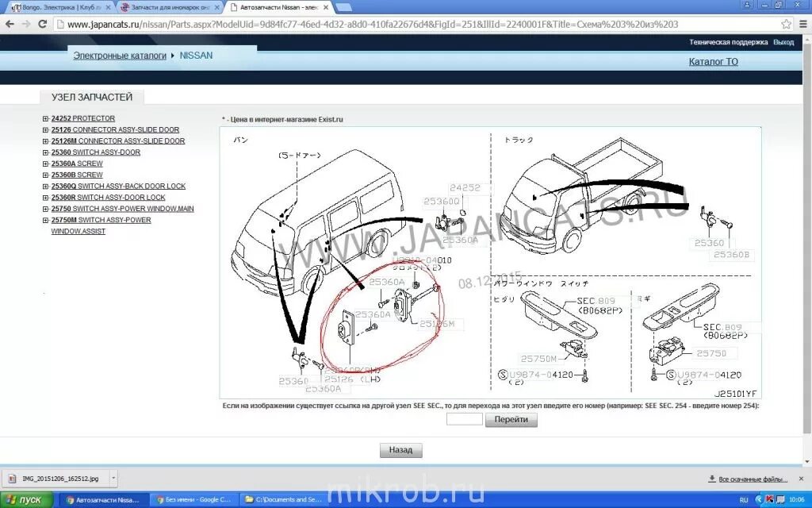812x508 pixels.
Task: Open the Windows Пуск start button
Action: point(26,500)
